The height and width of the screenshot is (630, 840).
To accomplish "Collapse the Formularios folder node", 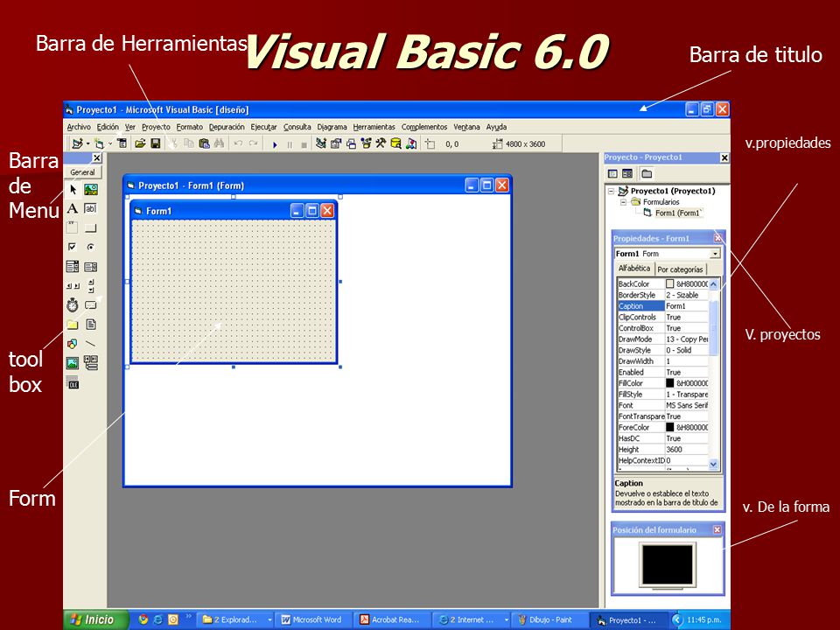I will coord(623,202).
